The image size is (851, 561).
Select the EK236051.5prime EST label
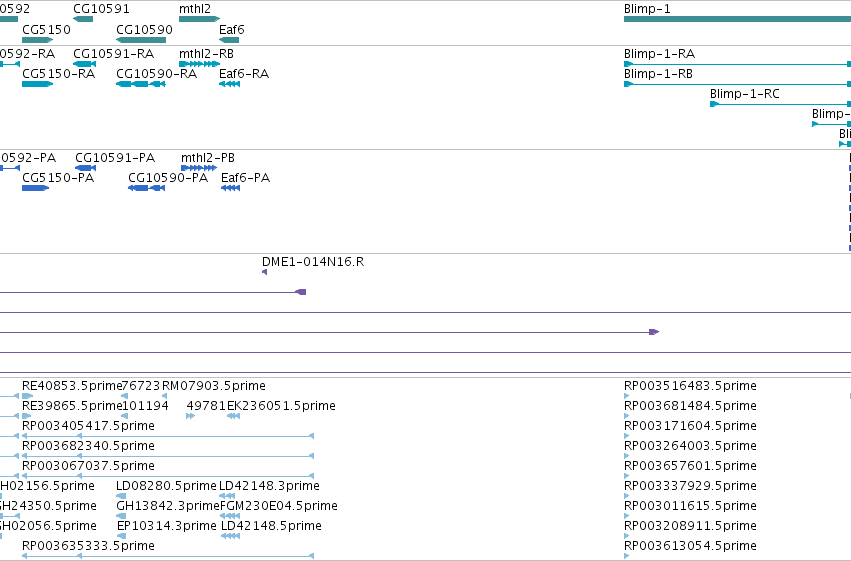(x=281, y=406)
